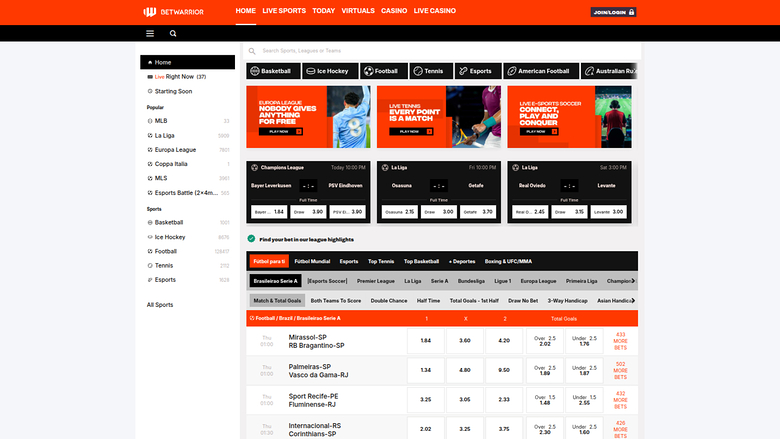Screen dimensions: 780x439
Task: Open the hamburger menu icon
Action: (150, 33)
